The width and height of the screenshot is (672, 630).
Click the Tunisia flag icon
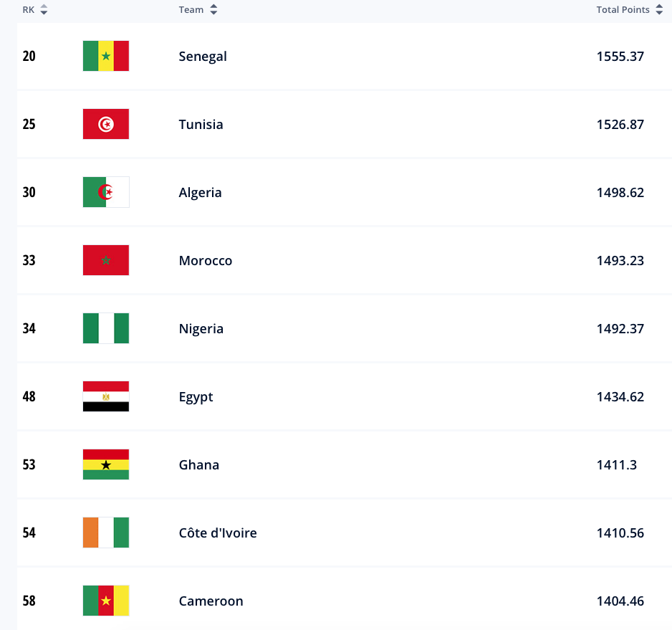(x=106, y=124)
